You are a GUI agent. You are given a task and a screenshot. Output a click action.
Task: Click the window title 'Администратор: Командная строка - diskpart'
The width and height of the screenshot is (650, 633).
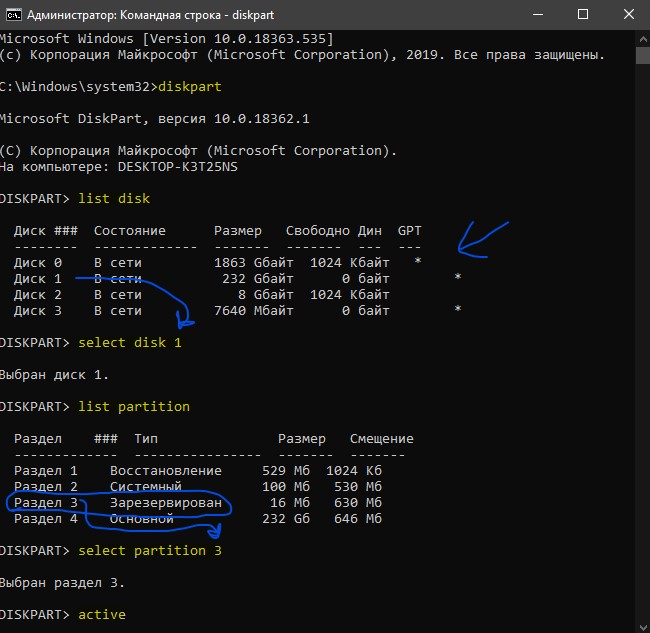(150, 15)
